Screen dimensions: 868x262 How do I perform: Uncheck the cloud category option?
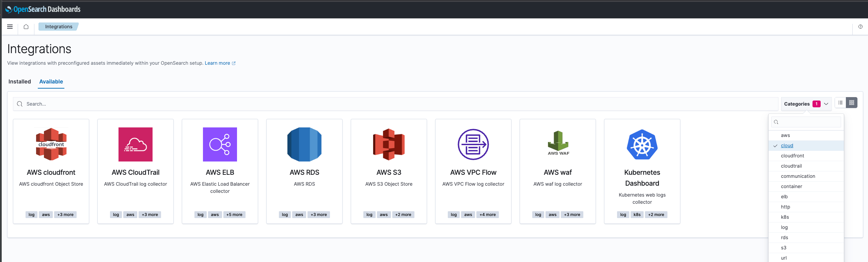tap(806, 145)
